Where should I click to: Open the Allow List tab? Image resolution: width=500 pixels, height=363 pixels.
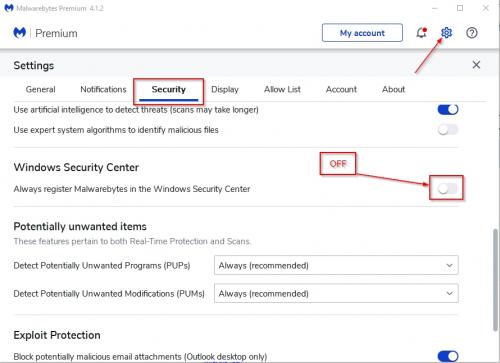click(x=282, y=89)
